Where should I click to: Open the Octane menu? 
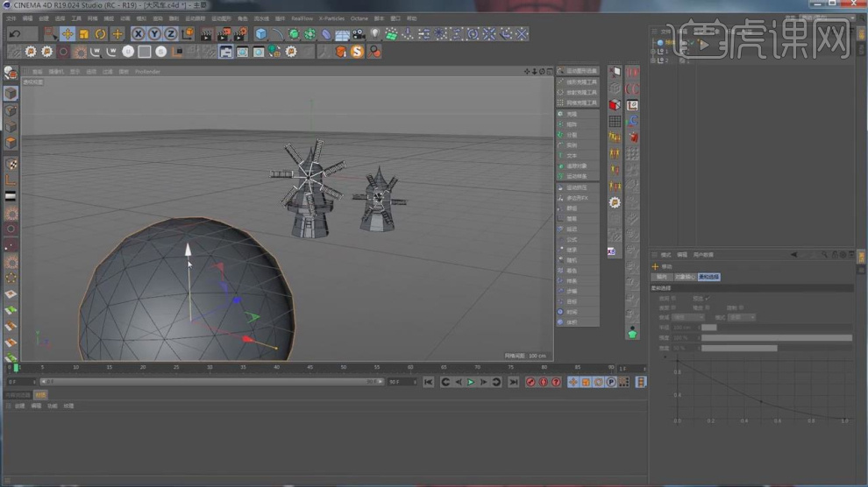[359, 18]
